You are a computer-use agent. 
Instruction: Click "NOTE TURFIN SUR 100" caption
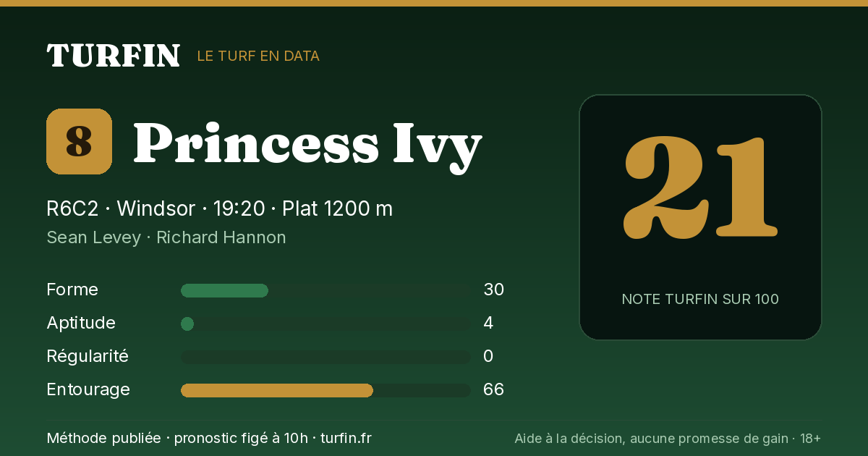(700, 299)
